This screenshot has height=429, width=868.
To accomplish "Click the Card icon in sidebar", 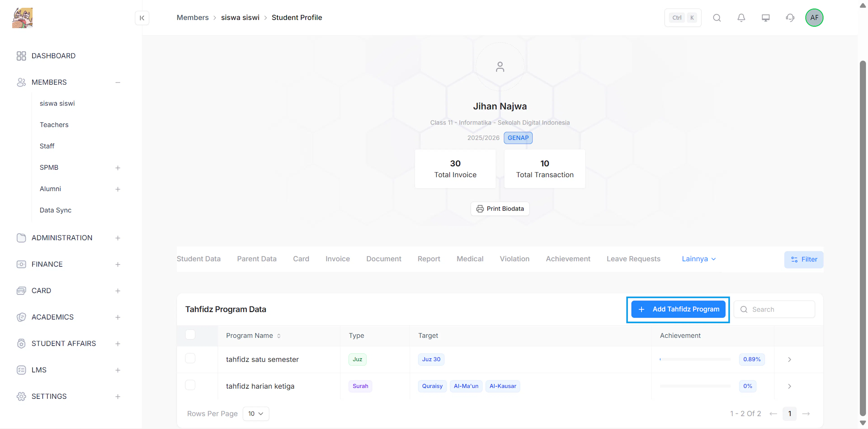I will (21, 291).
